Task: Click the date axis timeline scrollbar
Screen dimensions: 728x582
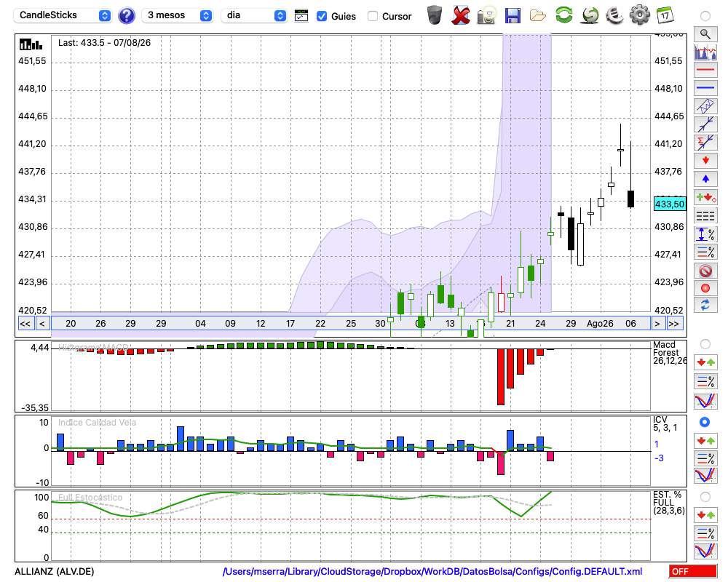Action: pyautogui.click(x=351, y=323)
